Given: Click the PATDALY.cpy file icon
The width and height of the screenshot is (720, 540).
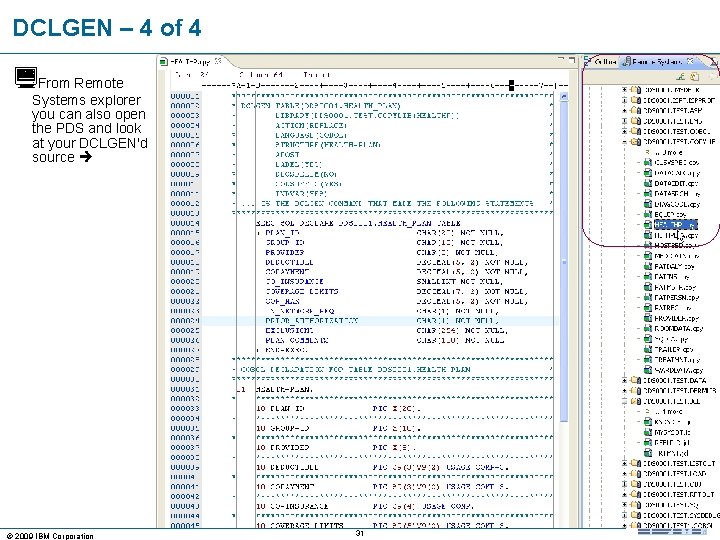Looking at the screenshot, I should (x=648, y=266).
